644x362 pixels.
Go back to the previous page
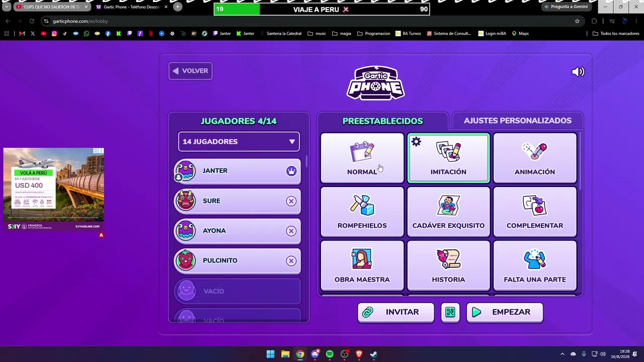click(x=8, y=21)
